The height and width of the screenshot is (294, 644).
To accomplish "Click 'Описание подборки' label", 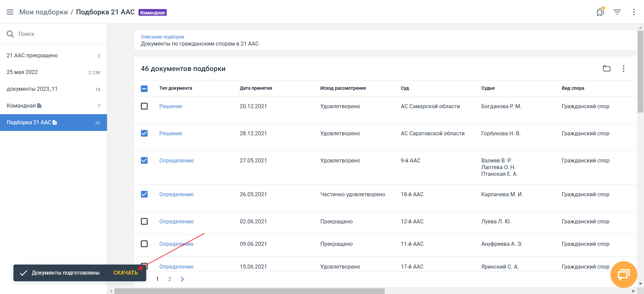I will (x=163, y=37).
